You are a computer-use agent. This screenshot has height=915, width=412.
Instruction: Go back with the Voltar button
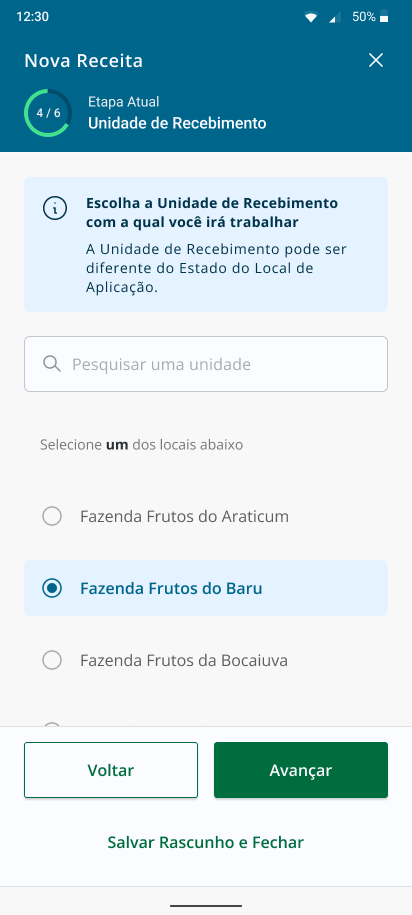[111, 770]
